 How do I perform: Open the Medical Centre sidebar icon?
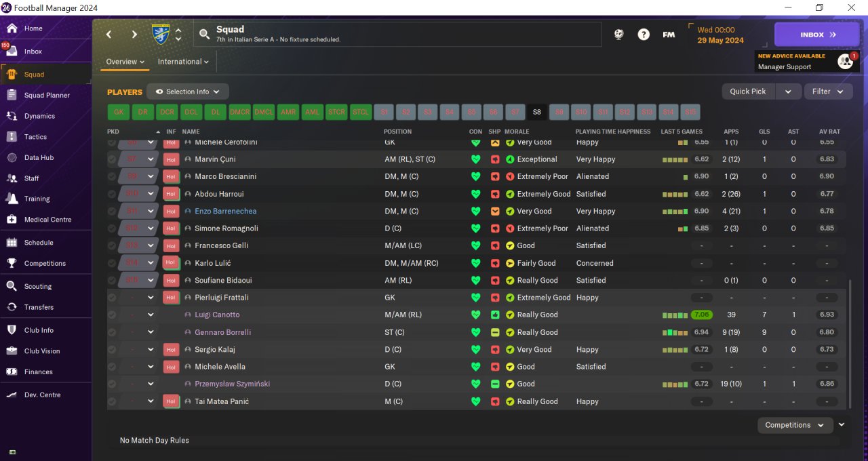click(x=12, y=219)
